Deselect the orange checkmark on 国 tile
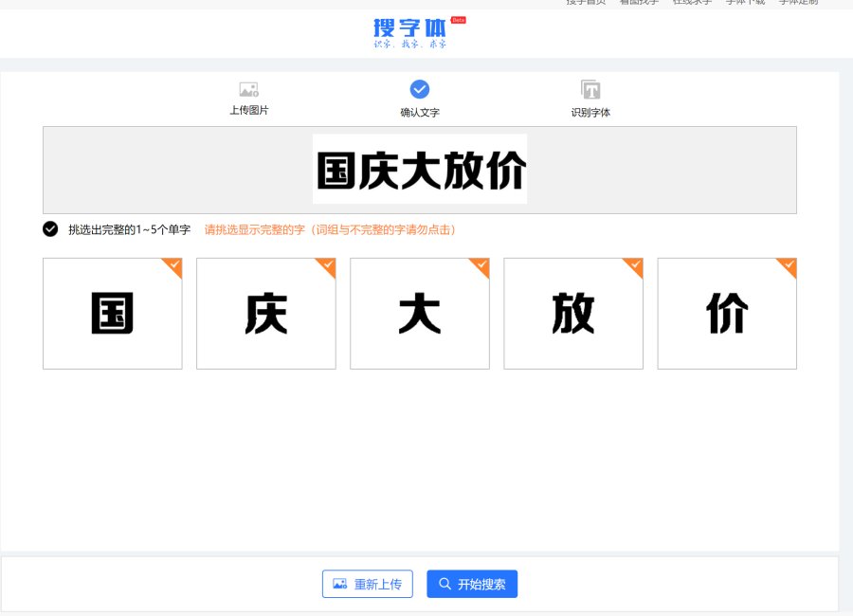853x616 pixels. tap(172, 266)
